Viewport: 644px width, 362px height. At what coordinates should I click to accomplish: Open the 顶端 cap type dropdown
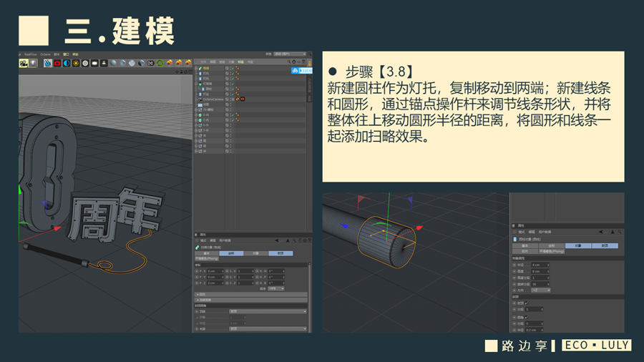click(x=268, y=311)
